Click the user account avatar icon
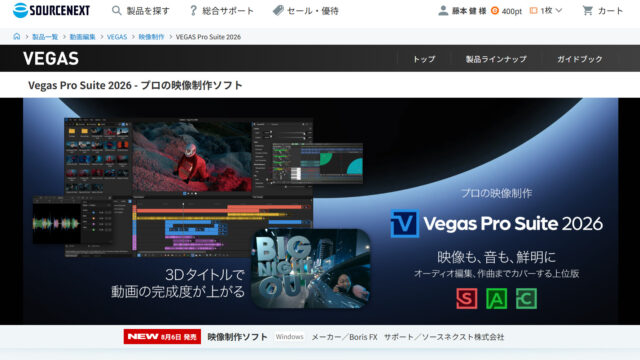 (443, 11)
